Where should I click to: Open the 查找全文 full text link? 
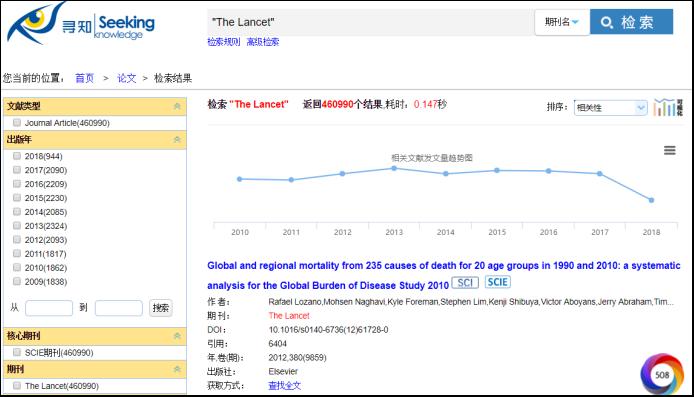click(285, 385)
